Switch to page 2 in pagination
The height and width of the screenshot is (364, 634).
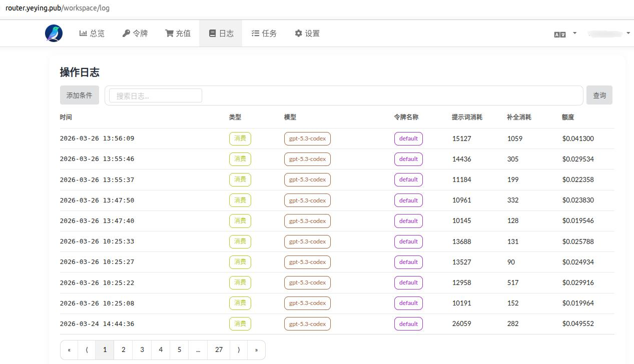coord(123,350)
